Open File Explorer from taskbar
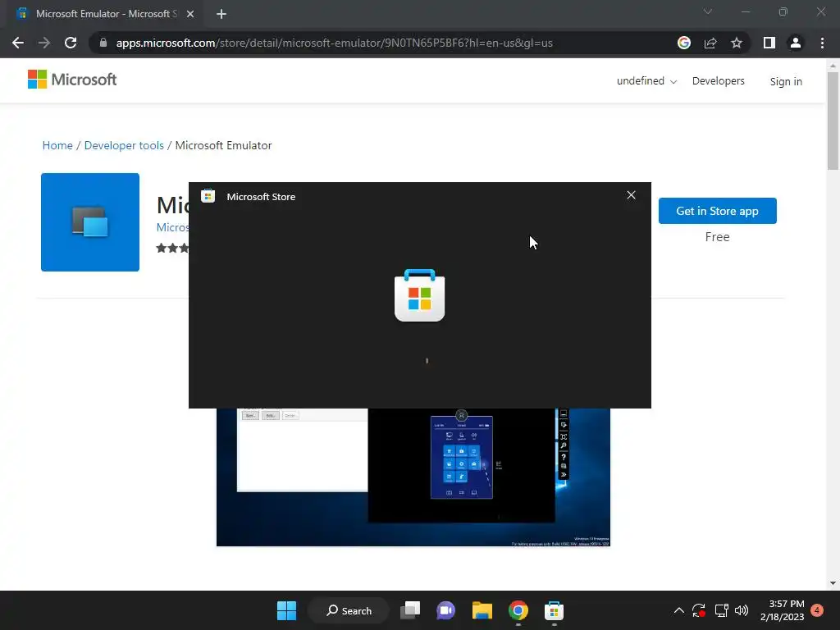Image resolution: width=840 pixels, height=630 pixels. [x=482, y=610]
